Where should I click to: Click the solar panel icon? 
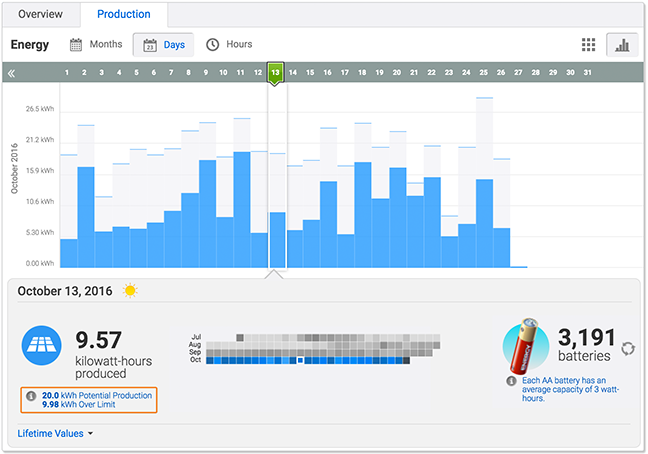41,345
